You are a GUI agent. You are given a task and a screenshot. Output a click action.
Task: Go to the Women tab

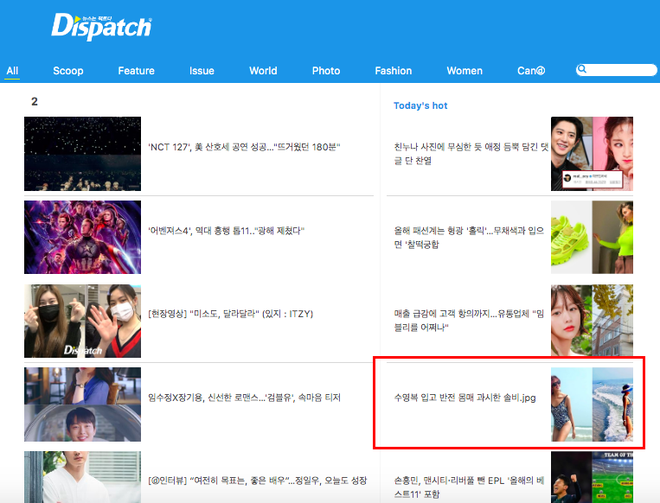point(464,71)
